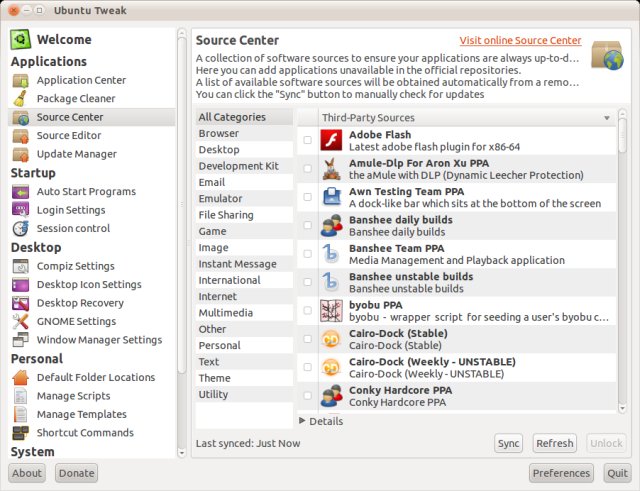The width and height of the screenshot is (640, 491).
Task: Click the sources list scrollbar thumb
Action: point(622,136)
